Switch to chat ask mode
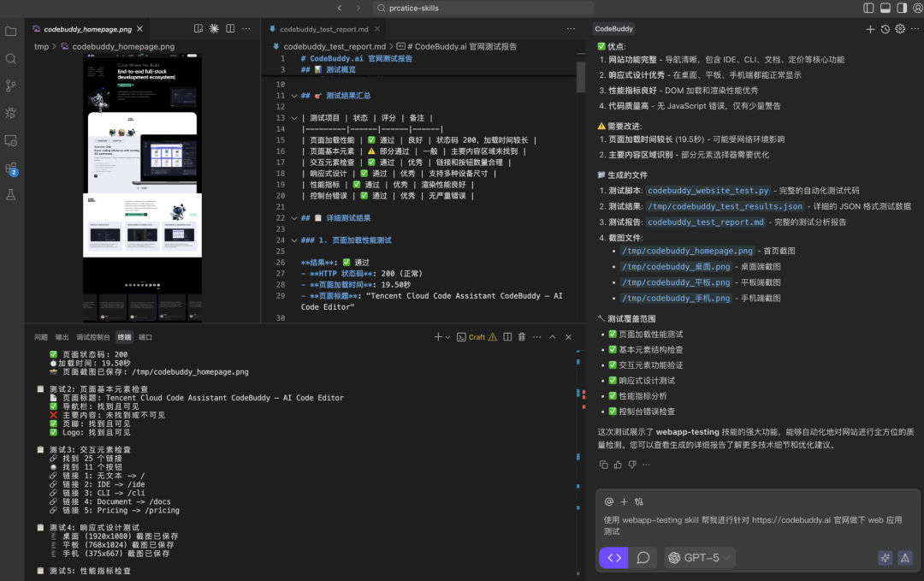This screenshot has width=924, height=581. [643, 557]
